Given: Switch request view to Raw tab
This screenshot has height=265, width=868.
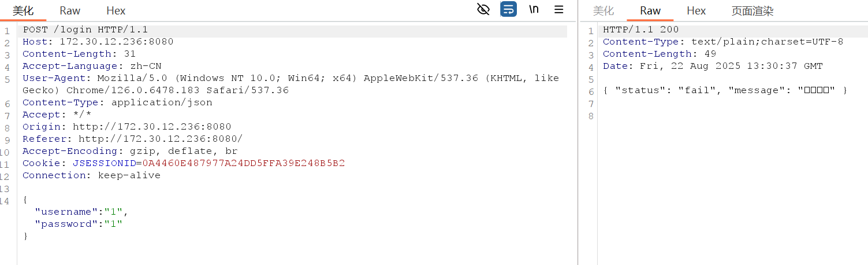Looking at the screenshot, I should 70,10.
